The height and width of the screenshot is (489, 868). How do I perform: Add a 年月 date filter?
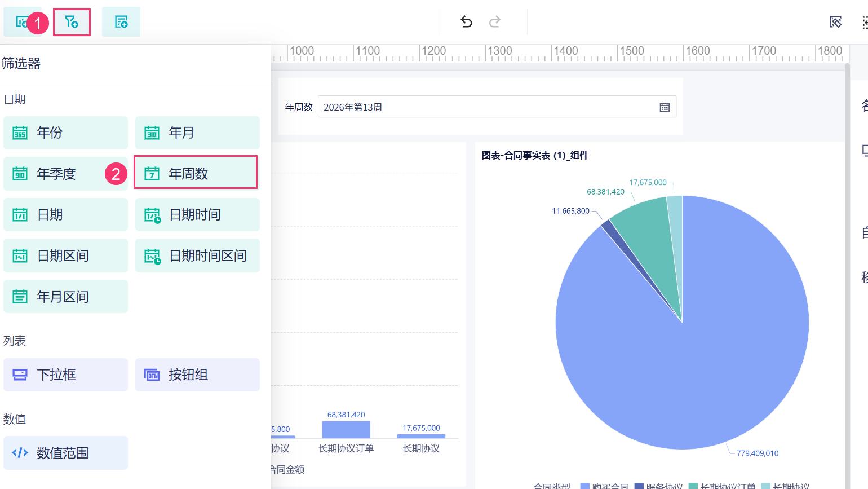click(197, 133)
